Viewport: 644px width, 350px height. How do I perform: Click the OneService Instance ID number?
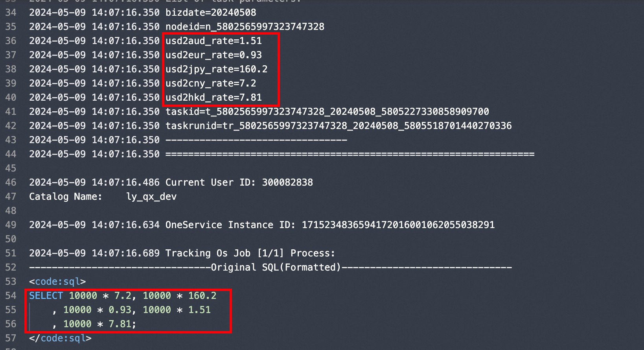pos(398,225)
